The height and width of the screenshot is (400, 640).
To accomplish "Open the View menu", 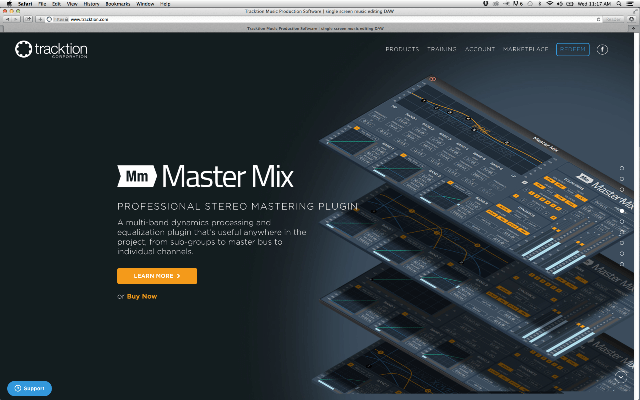I will pos(72,4).
